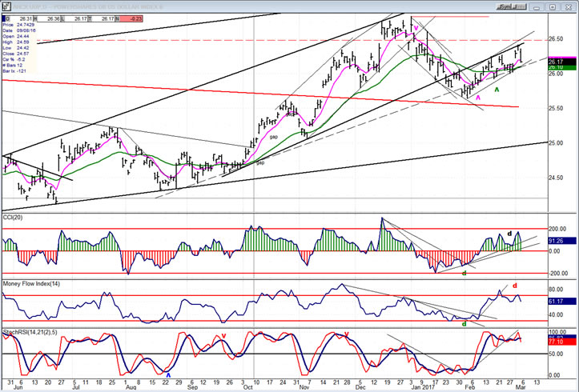Click the green CCI value tag 91.26

pos(557,241)
